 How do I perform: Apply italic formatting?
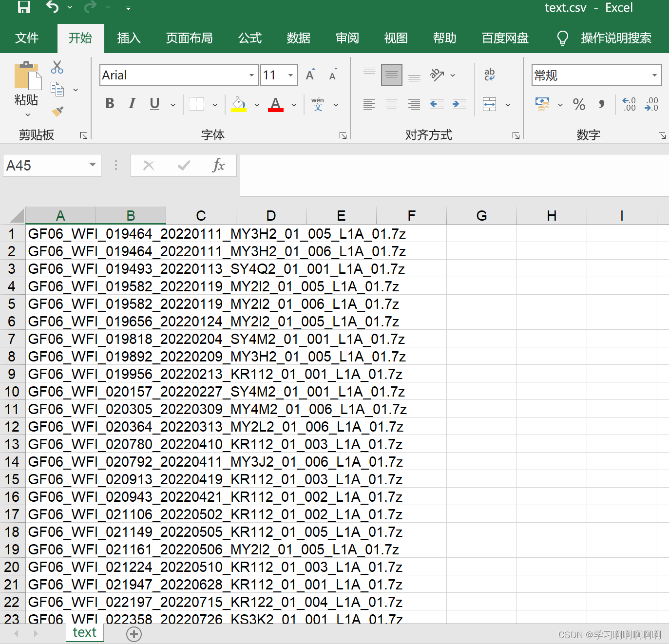131,104
